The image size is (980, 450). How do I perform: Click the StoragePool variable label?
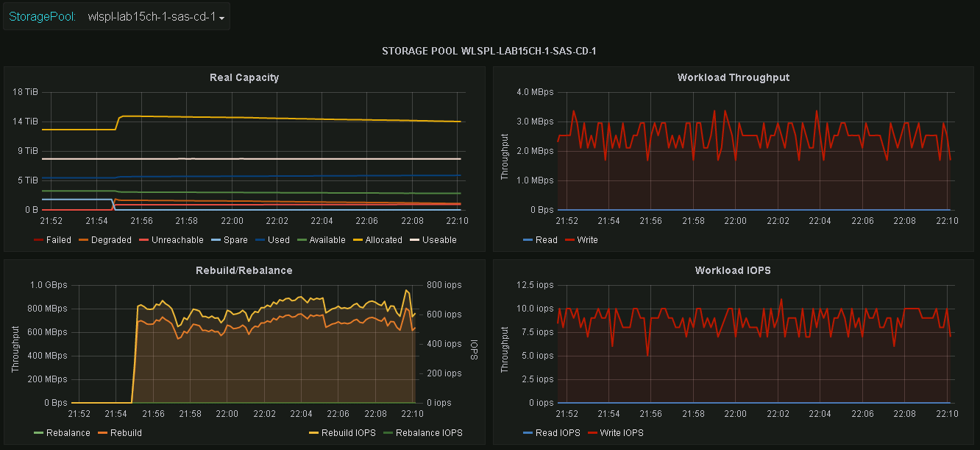coord(42,16)
